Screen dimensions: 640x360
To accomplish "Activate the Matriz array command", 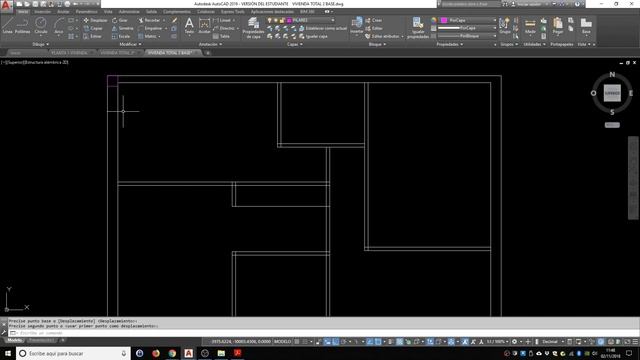I will pos(148,36).
